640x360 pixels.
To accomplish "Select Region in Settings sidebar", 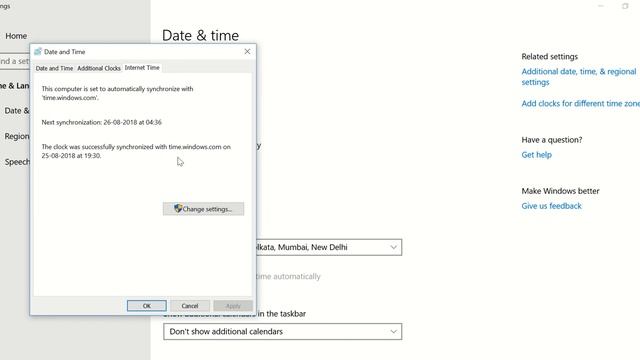I will click(16, 136).
